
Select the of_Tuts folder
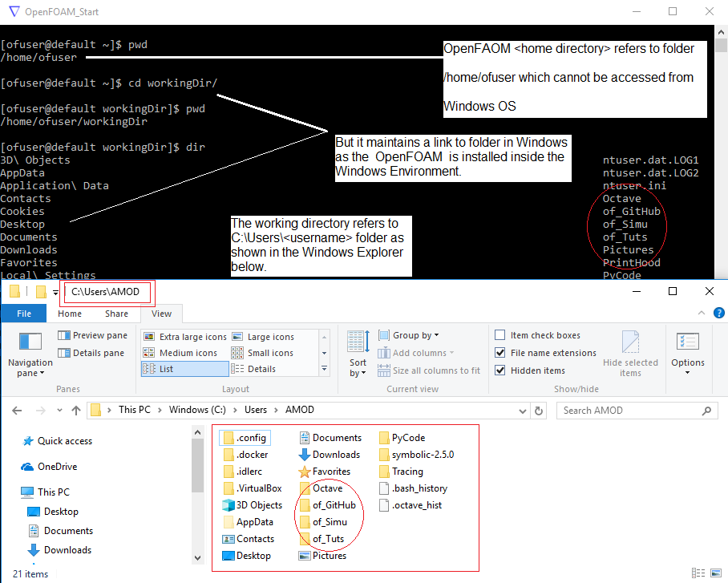point(322,539)
